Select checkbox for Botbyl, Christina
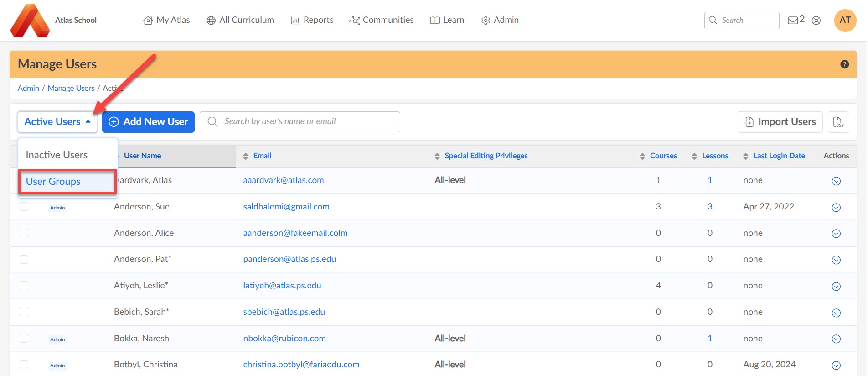 [x=24, y=365]
